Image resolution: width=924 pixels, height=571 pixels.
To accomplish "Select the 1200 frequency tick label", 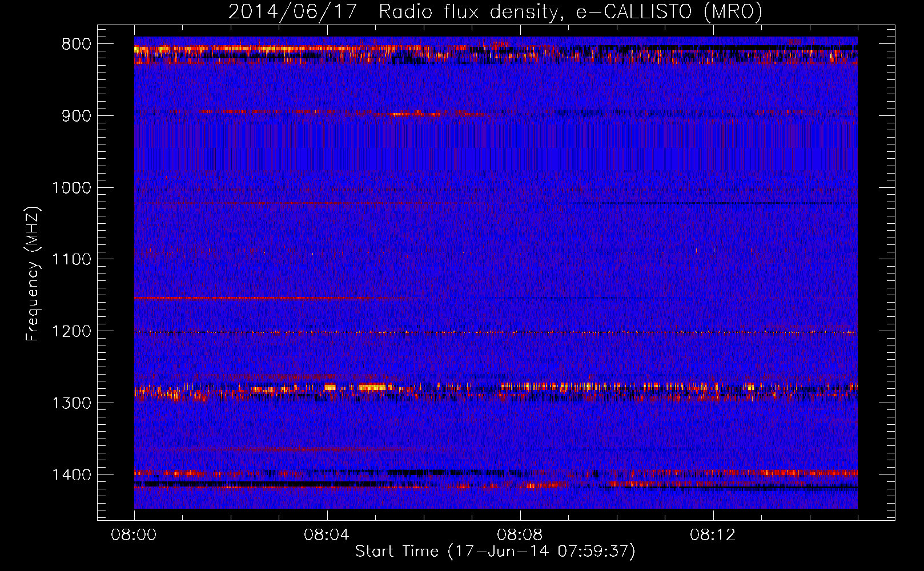I will coord(71,332).
